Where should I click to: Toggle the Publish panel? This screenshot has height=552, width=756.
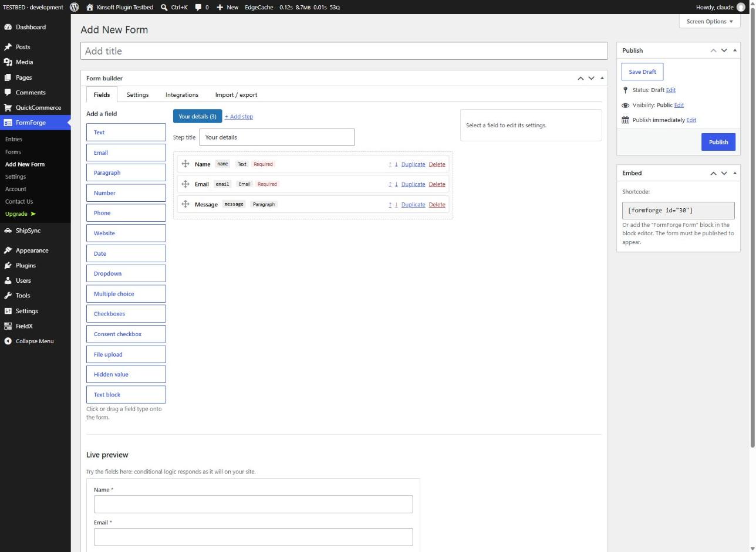tap(735, 50)
